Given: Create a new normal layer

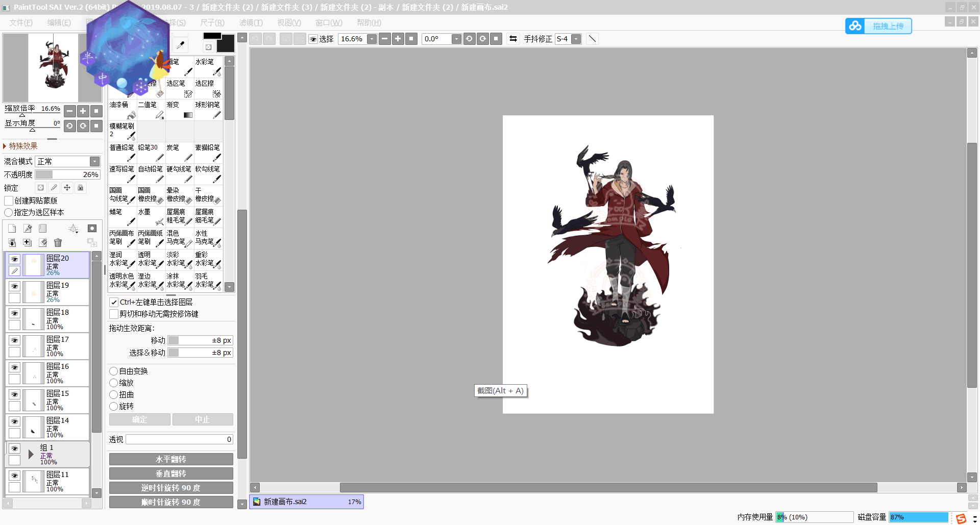Looking at the screenshot, I should click(12, 229).
